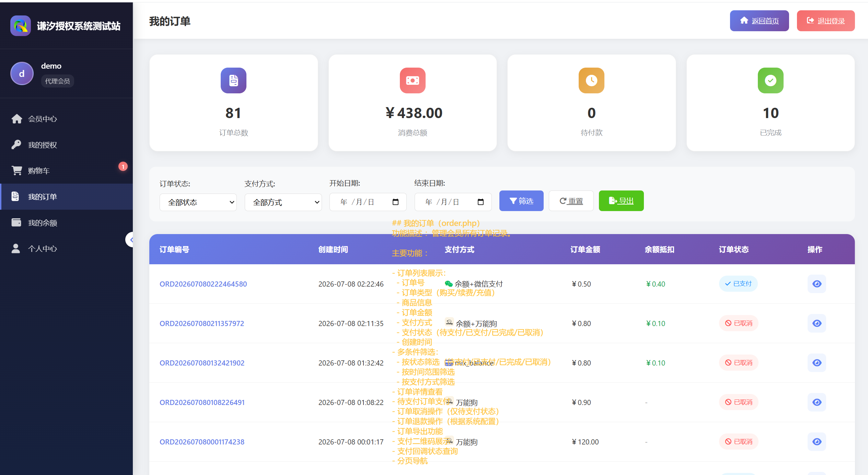Open the order status dropdown
This screenshot has height=475, width=868.
pos(198,202)
